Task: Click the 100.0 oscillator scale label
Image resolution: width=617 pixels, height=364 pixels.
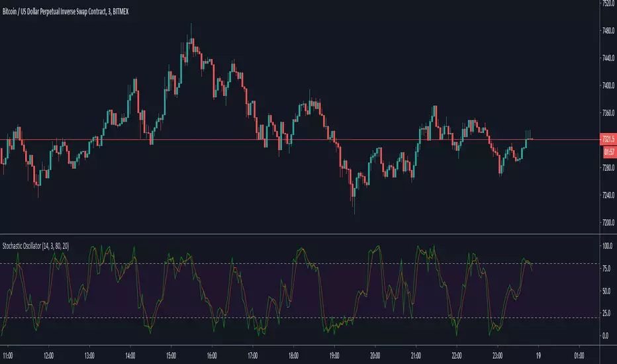Action: (x=608, y=246)
